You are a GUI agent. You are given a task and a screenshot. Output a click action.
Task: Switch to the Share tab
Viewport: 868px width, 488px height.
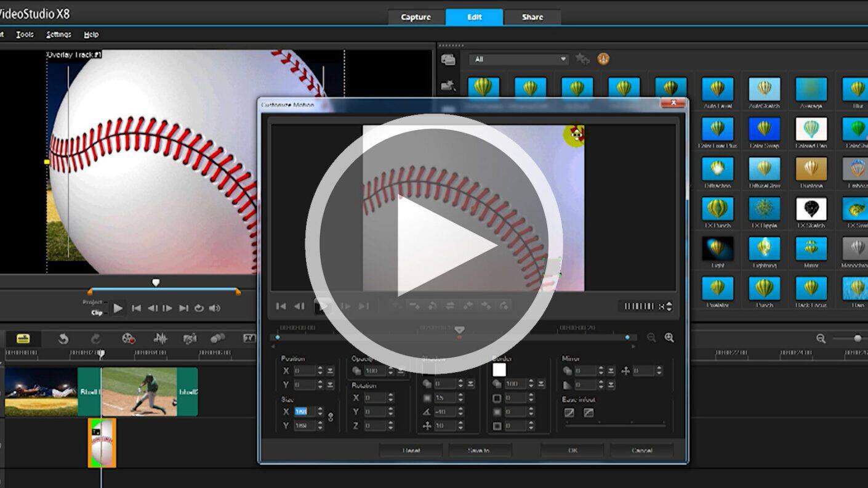click(531, 17)
